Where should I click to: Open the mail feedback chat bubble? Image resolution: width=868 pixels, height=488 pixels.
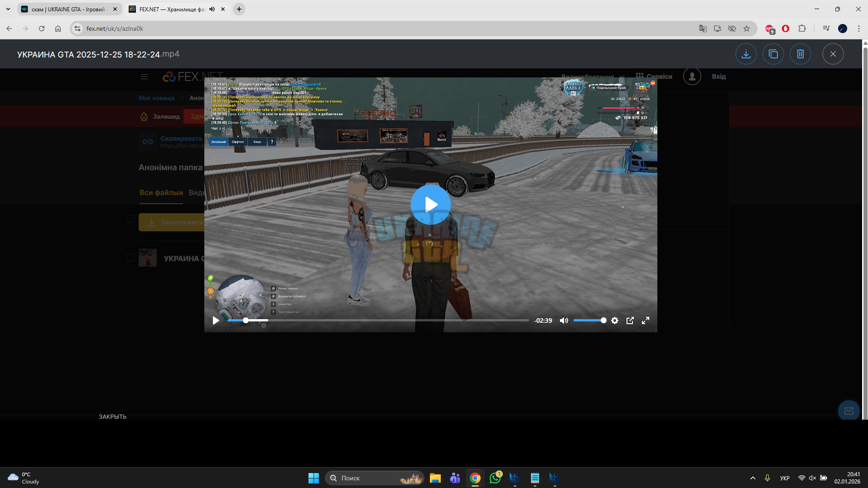tap(849, 411)
